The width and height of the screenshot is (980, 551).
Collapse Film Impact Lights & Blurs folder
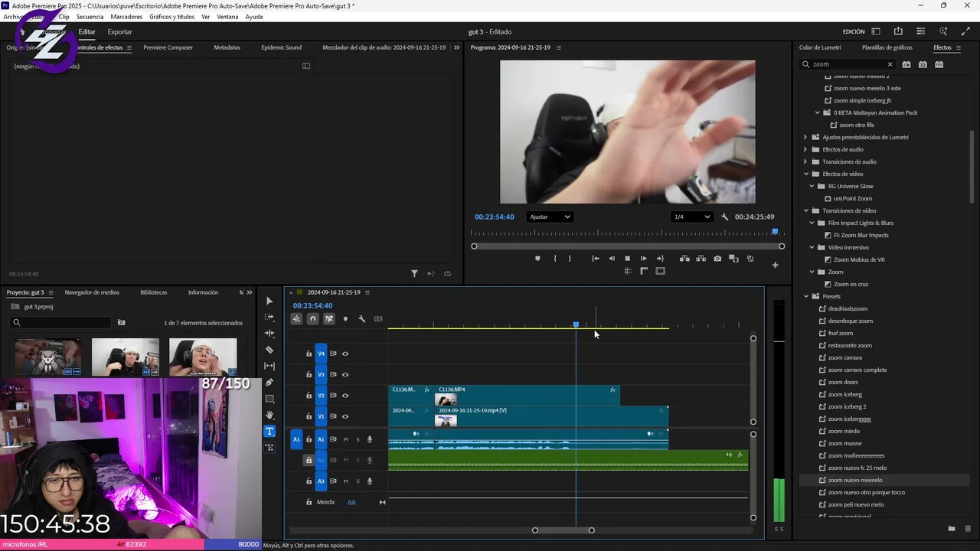coord(812,223)
